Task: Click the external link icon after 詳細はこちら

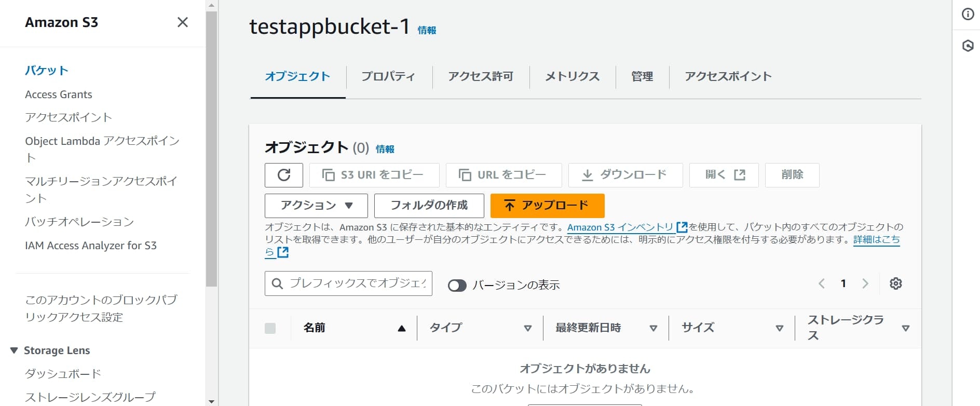Action: click(x=283, y=252)
